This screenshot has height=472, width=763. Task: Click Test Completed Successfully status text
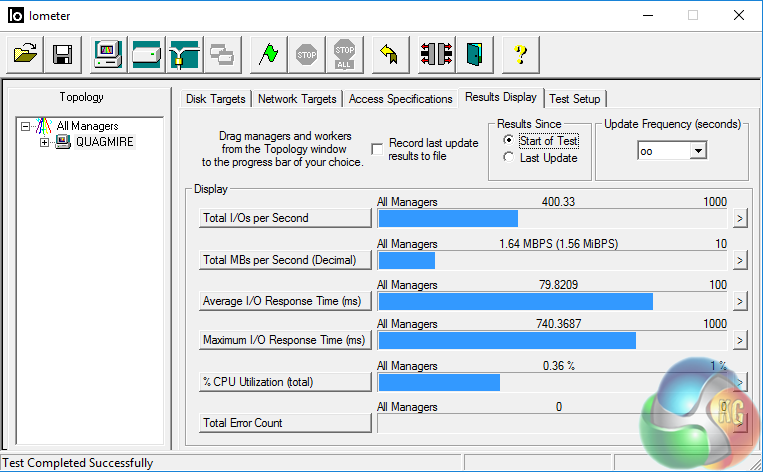78,463
